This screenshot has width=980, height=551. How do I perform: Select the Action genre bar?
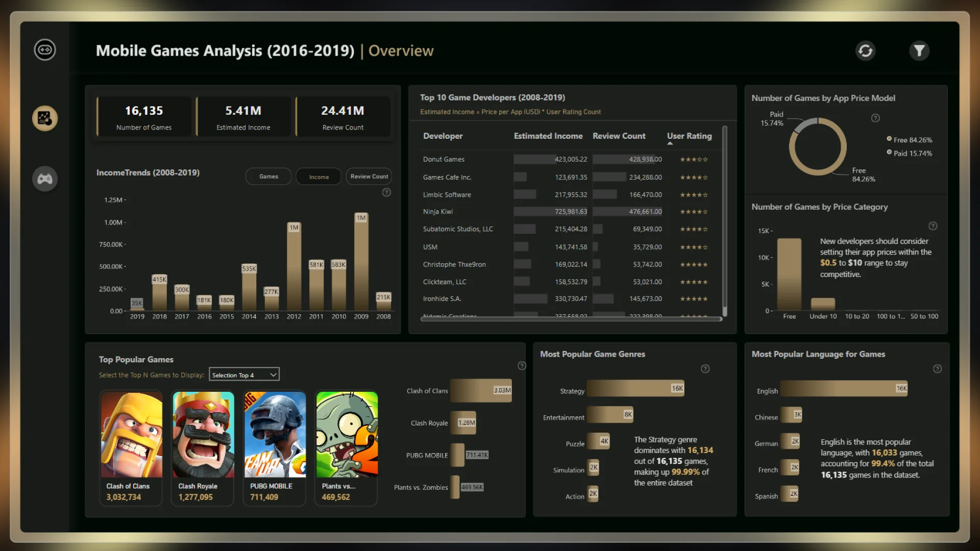593,494
